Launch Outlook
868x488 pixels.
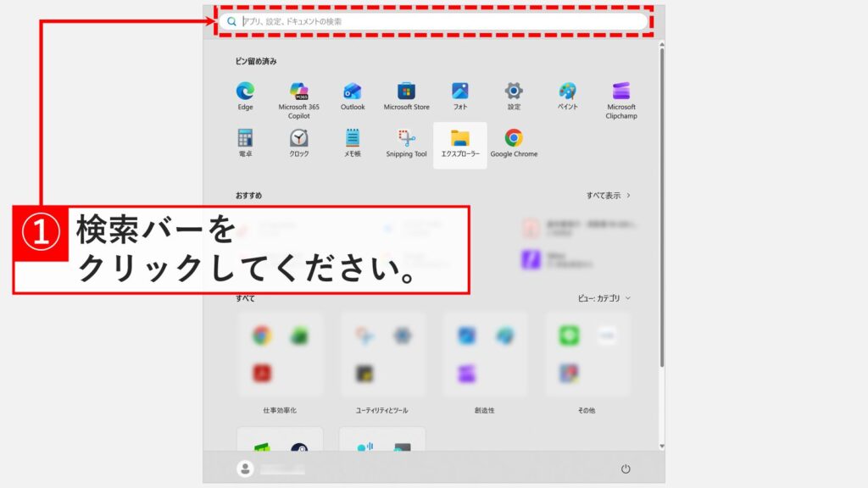[x=352, y=91]
